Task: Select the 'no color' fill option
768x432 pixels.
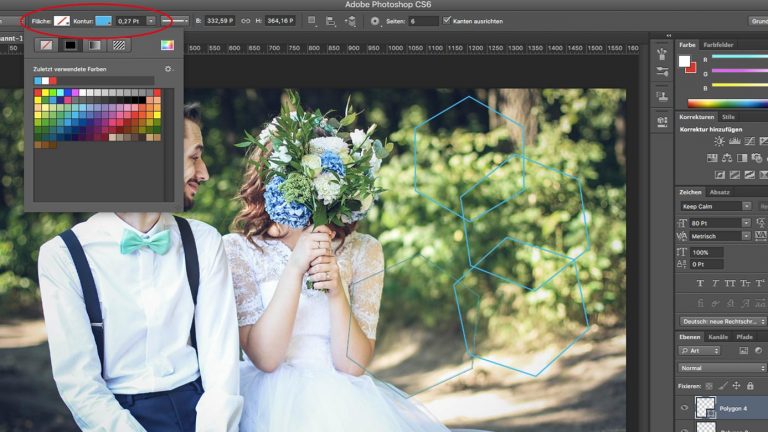Action: 45,45
